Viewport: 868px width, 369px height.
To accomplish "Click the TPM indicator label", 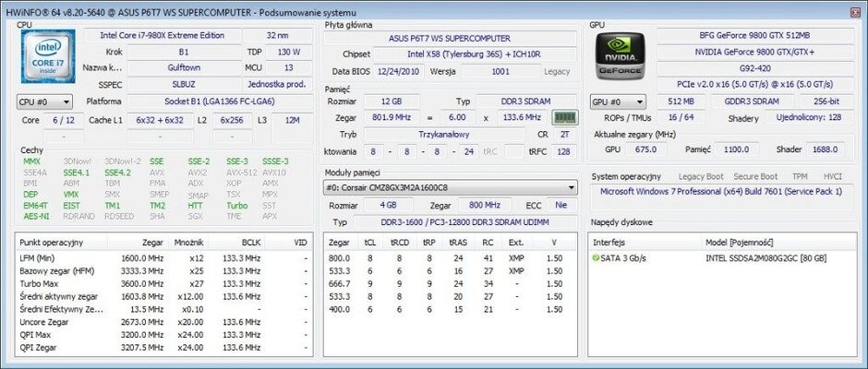I will (x=799, y=176).
